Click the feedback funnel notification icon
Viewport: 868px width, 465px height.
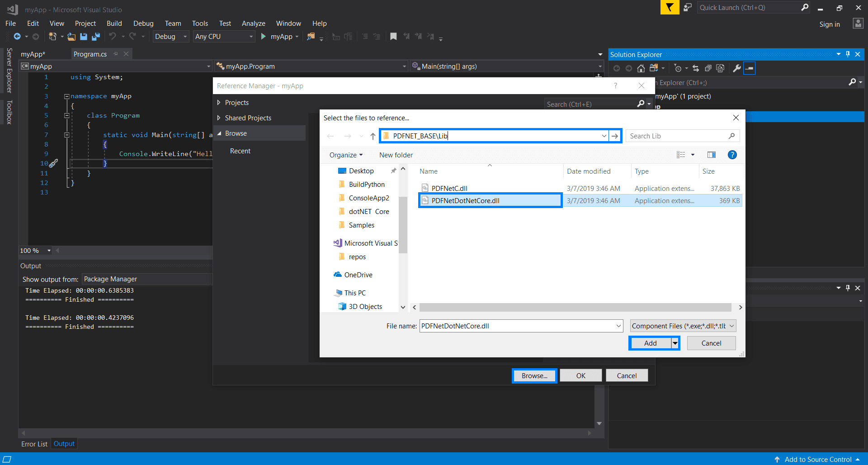point(670,8)
